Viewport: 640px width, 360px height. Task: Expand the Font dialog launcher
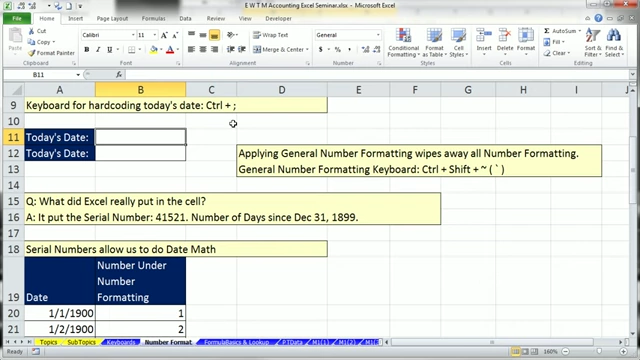178,63
